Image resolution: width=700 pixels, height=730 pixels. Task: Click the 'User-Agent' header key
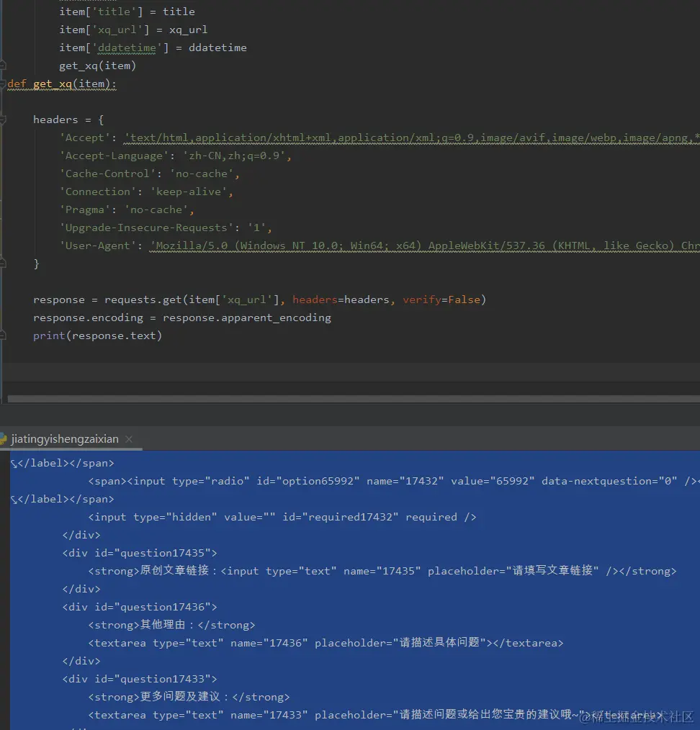[x=98, y=245]
